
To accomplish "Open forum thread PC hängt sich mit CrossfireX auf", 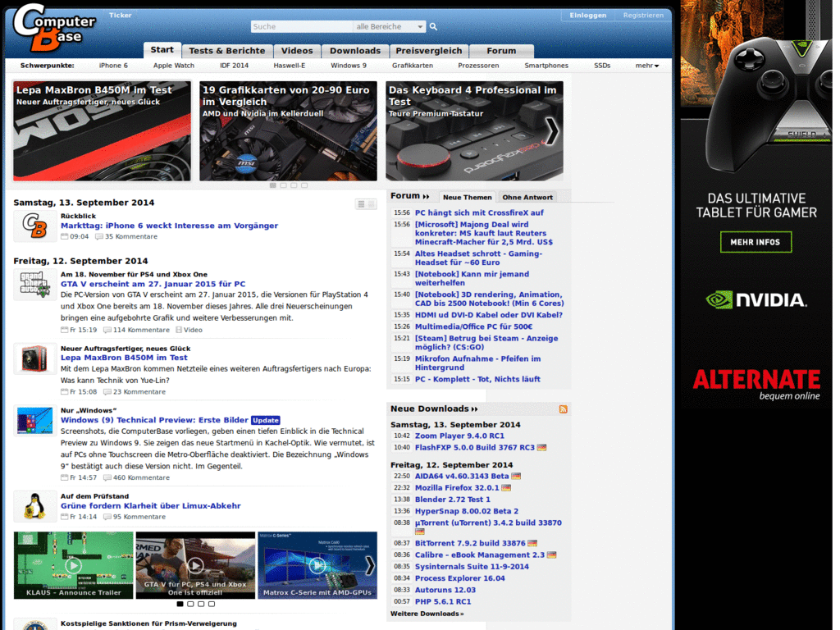I will [x=479, y=212].
